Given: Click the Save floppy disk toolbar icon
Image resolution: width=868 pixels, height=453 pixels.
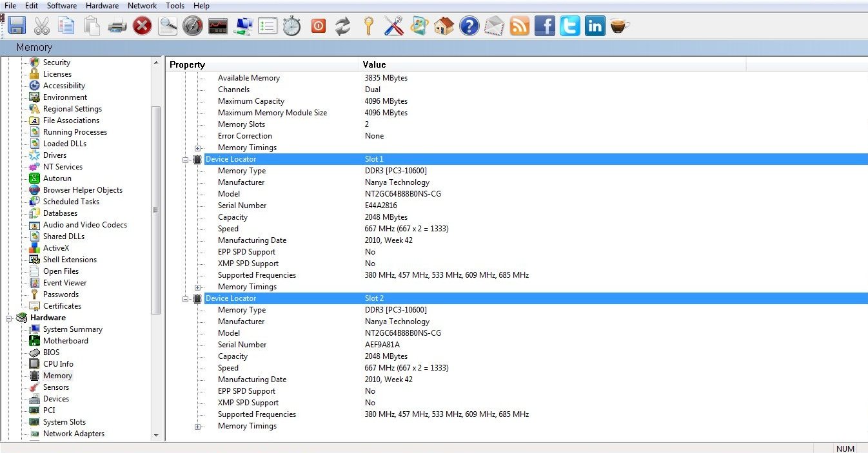Looking at the screenshot, I should (16, 26).
